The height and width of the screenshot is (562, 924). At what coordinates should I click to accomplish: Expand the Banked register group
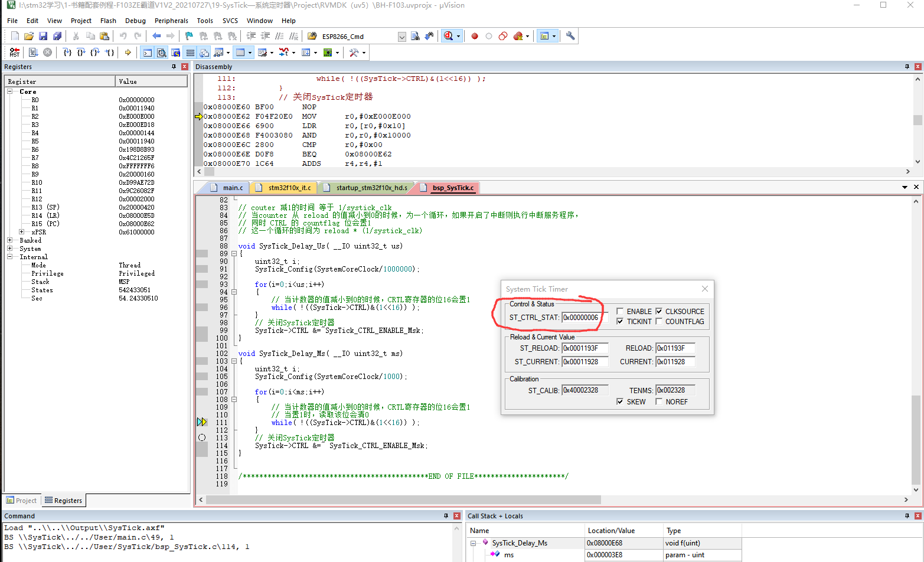(9, 240)
